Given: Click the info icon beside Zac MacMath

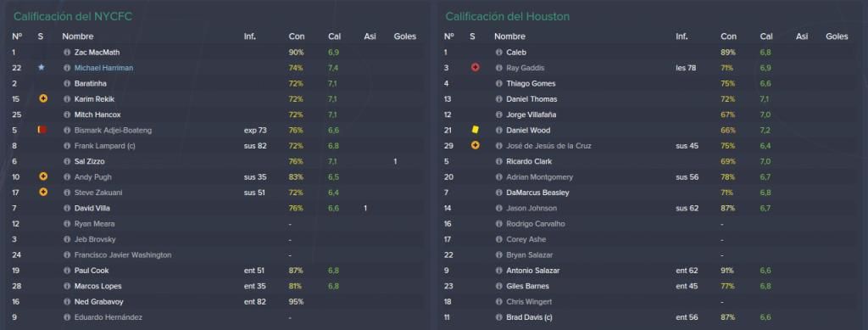Looking at the screenshot, I should (x=67, y=52).
